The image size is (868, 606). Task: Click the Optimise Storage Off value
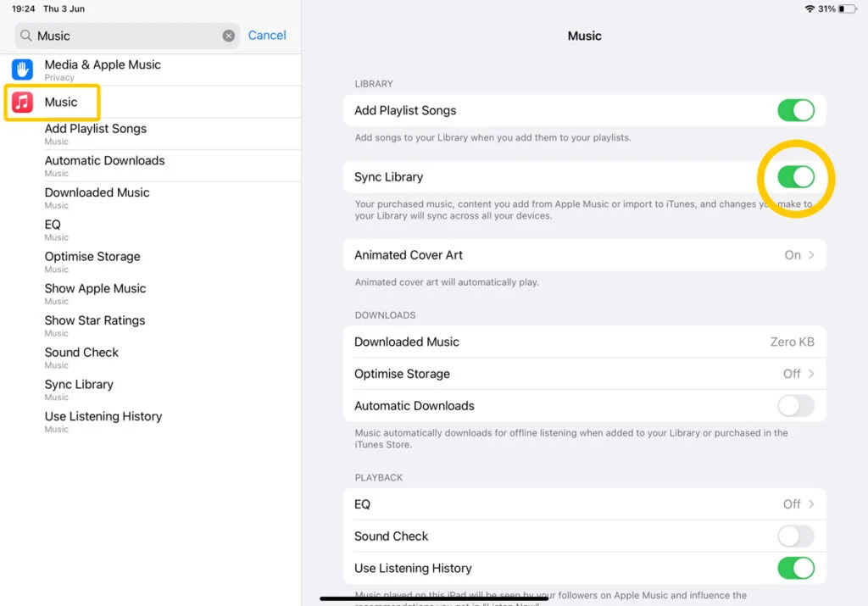click(x=792, y=374)
